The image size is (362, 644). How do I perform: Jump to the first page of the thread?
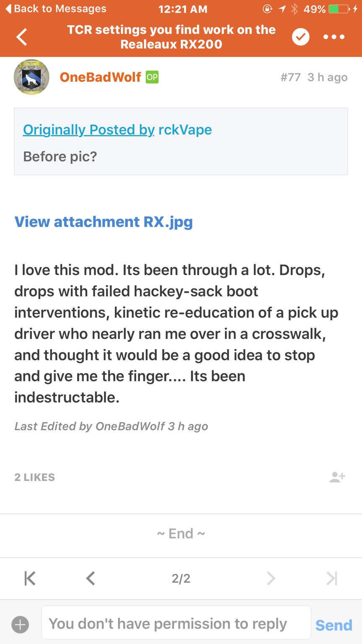click(x=30, y=579)
